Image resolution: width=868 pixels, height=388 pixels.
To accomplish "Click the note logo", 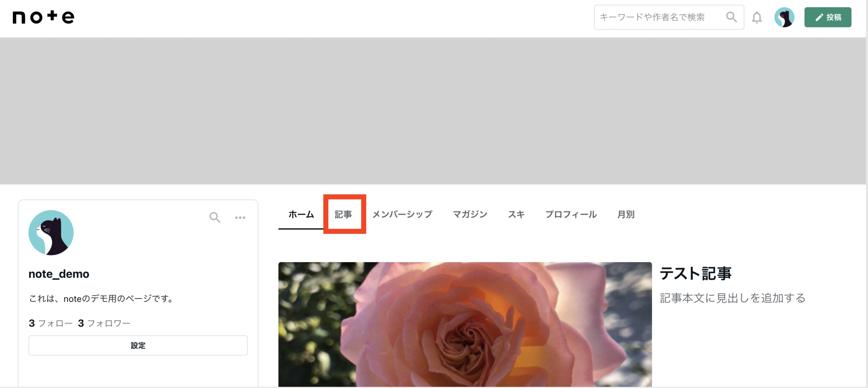I will pos(44,17).
